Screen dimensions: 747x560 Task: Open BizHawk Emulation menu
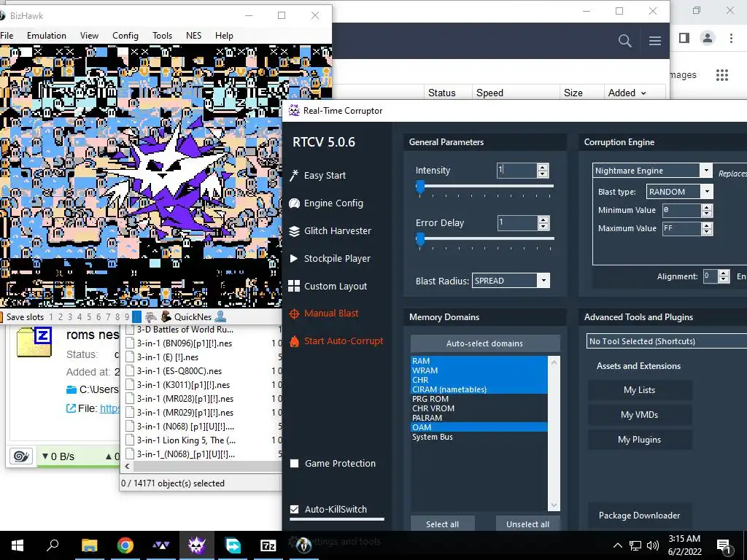click(x=47, y=36)
